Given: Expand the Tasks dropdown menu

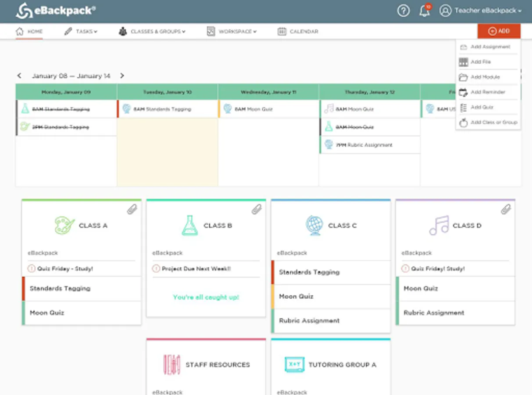Looking at the screenshot, I should [x=95, y=32].
